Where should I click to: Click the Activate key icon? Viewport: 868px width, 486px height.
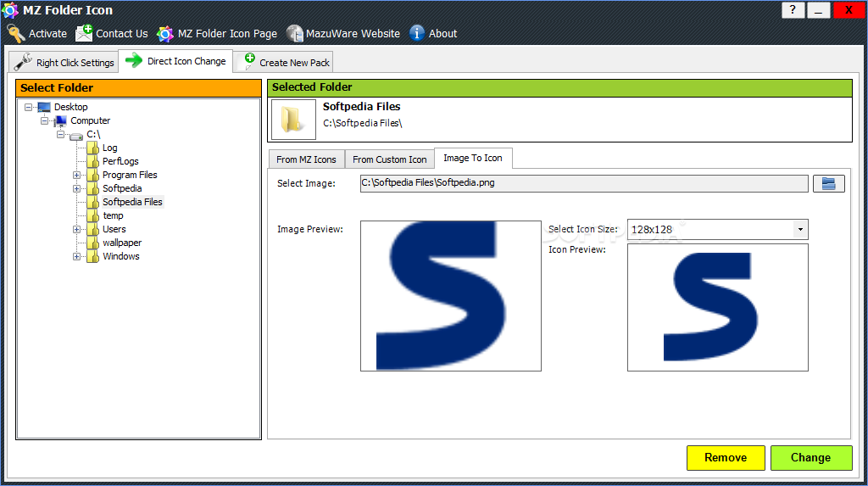(x=16, y=34)
